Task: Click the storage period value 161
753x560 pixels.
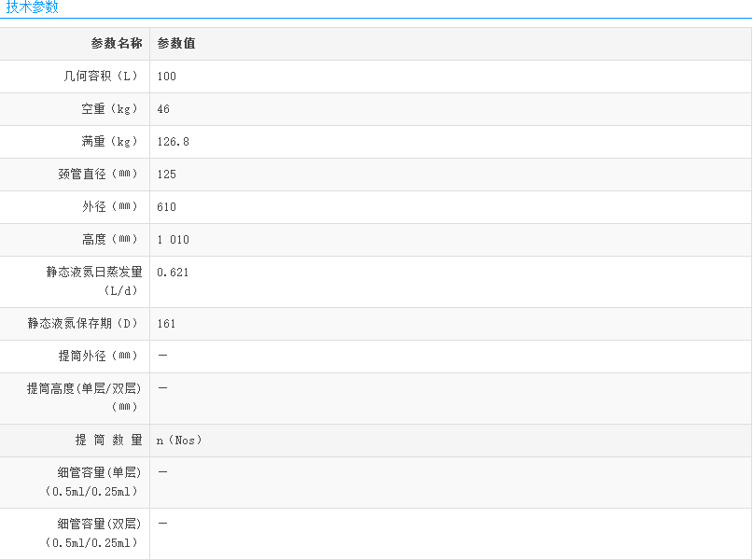Action: point(167,324)
